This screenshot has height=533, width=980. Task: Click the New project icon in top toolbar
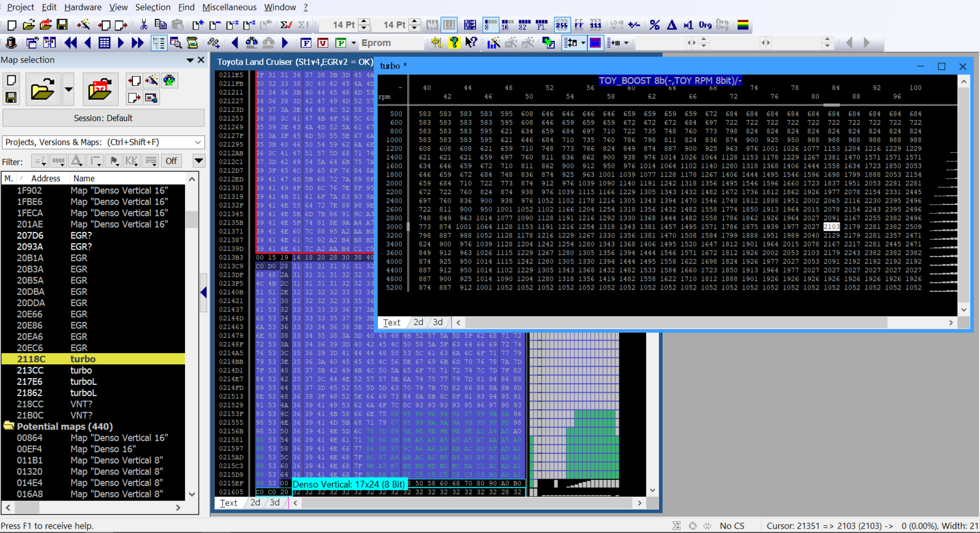pyautogui.click(x=11, y=25)
